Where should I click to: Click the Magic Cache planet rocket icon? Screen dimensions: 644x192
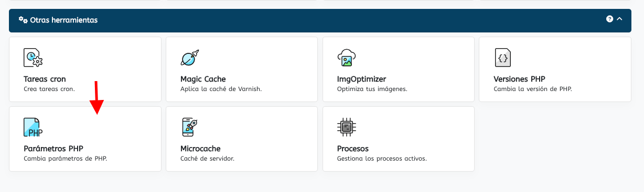(x=190, y=58)
